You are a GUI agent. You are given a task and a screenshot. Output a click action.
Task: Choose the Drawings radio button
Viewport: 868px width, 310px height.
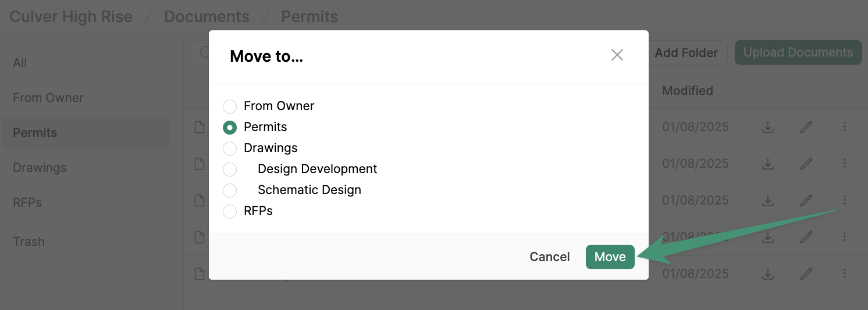pyautogui.click(x=230, y=148)
